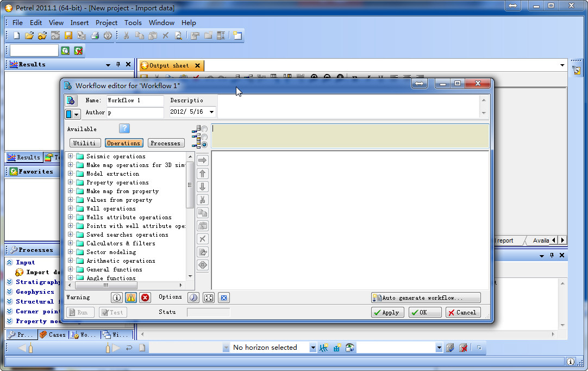The height and width of the screenshot is (371, 588).
Task: Click the copy button in workflow editor column
Action: point(203,213)
